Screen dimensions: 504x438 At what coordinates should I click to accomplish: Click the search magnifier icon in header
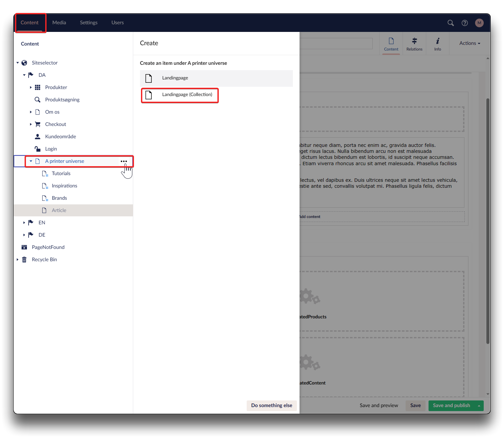click(x=450, y=23)
